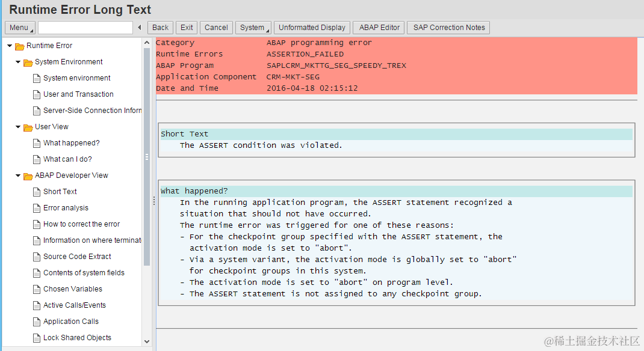Click the System Environment folder icon
Viewport: 644px width, 351px height.
point(28,63)
